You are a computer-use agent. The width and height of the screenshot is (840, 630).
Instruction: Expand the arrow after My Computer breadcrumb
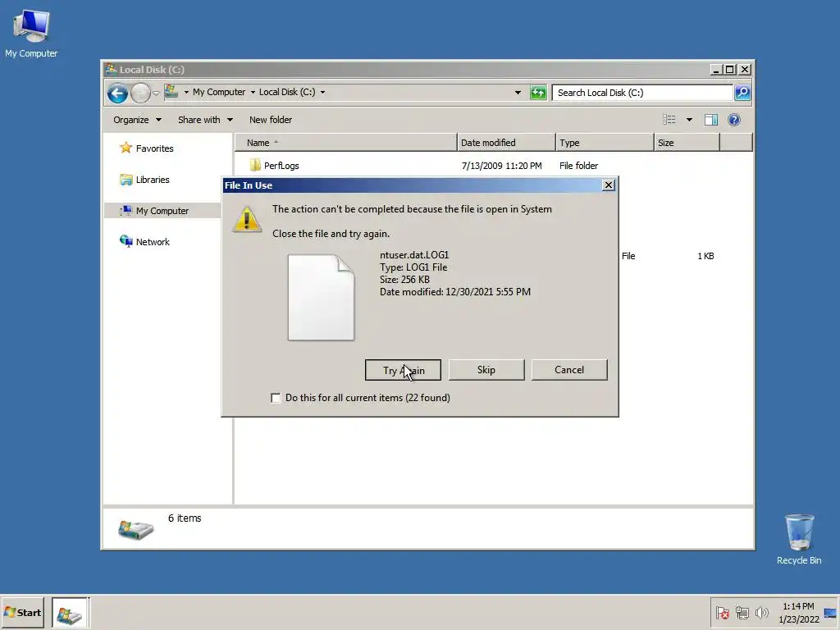(253, 92)
